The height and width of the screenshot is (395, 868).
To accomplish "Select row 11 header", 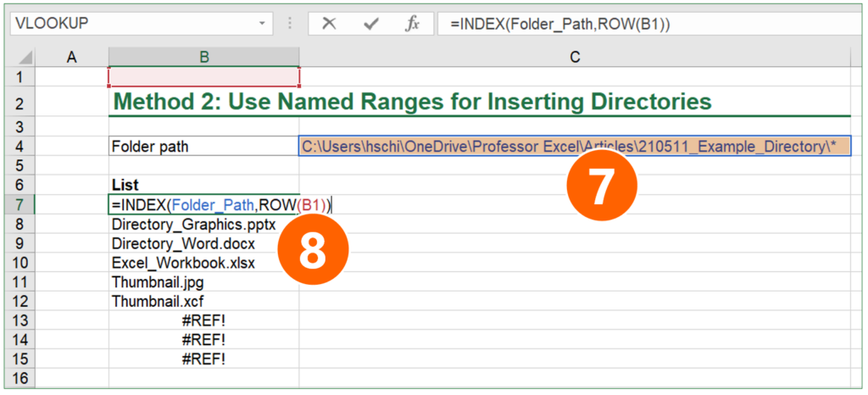I will 19,282.
